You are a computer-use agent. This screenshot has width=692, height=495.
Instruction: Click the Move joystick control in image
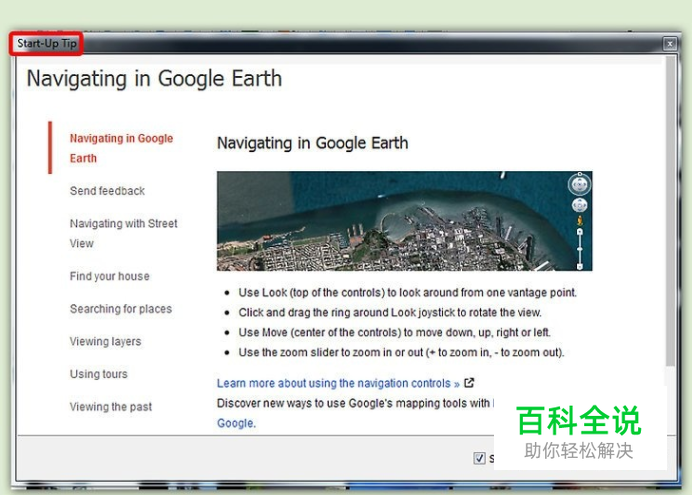579,205
